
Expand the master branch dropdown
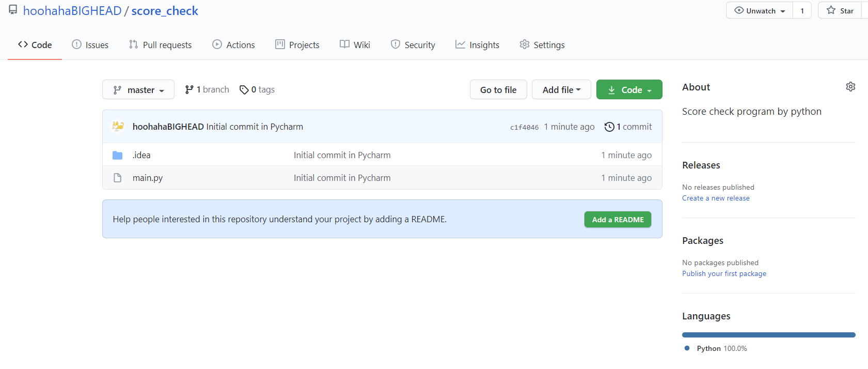[x=138, y=89]
